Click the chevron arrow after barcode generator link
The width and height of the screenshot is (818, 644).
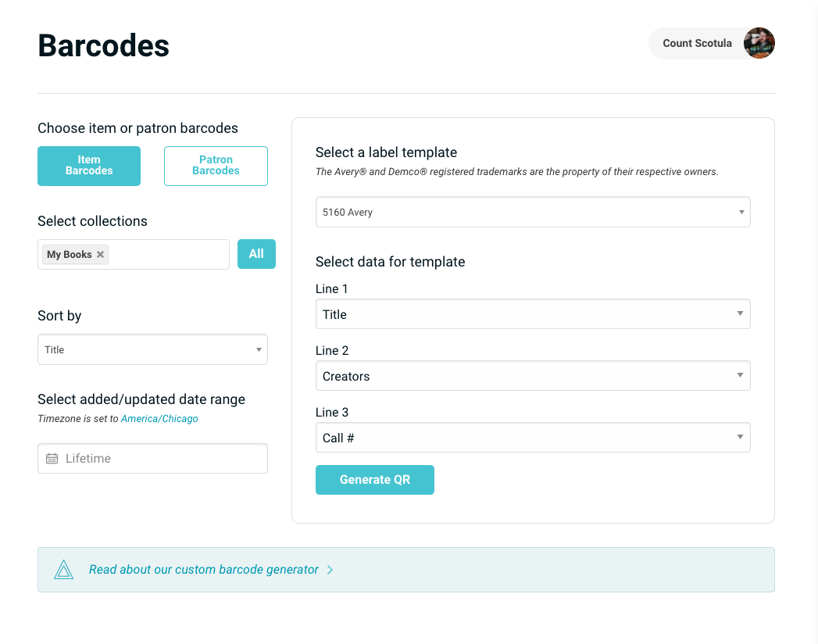(x=330, y=570)
